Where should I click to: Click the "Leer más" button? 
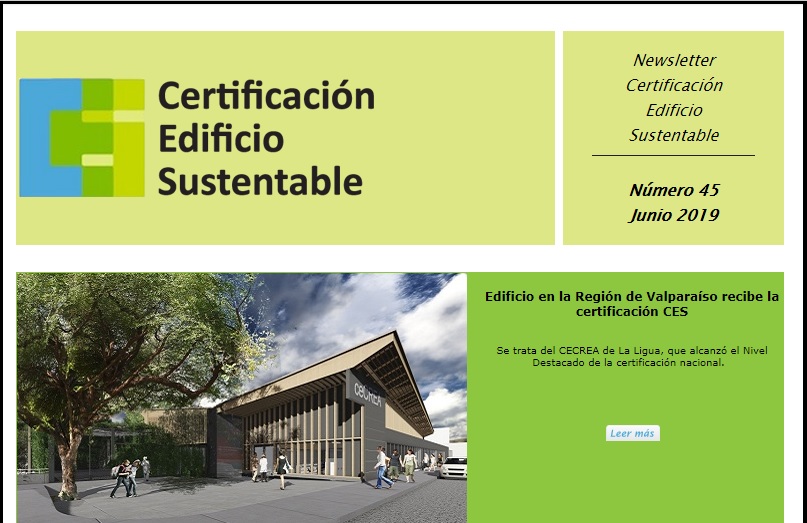click(x=632, y=433)
